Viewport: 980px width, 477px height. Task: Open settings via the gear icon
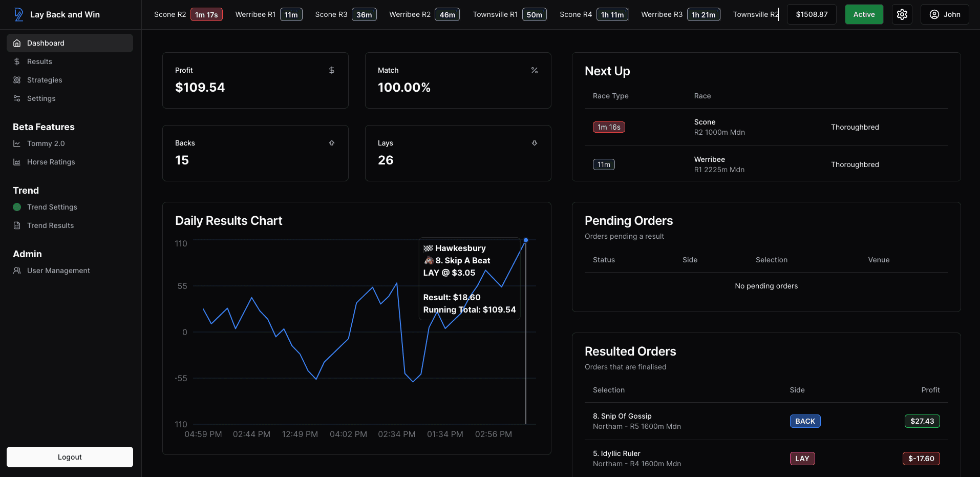902,14
